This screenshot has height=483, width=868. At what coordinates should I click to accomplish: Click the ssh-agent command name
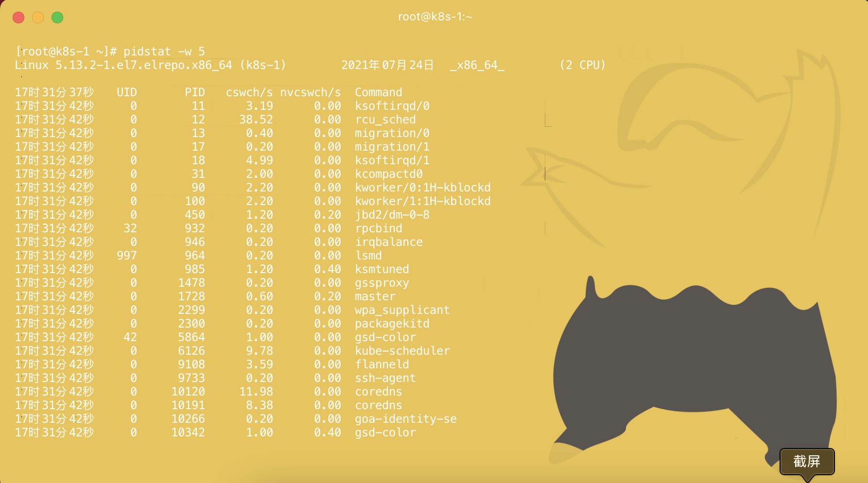(385, 378)
